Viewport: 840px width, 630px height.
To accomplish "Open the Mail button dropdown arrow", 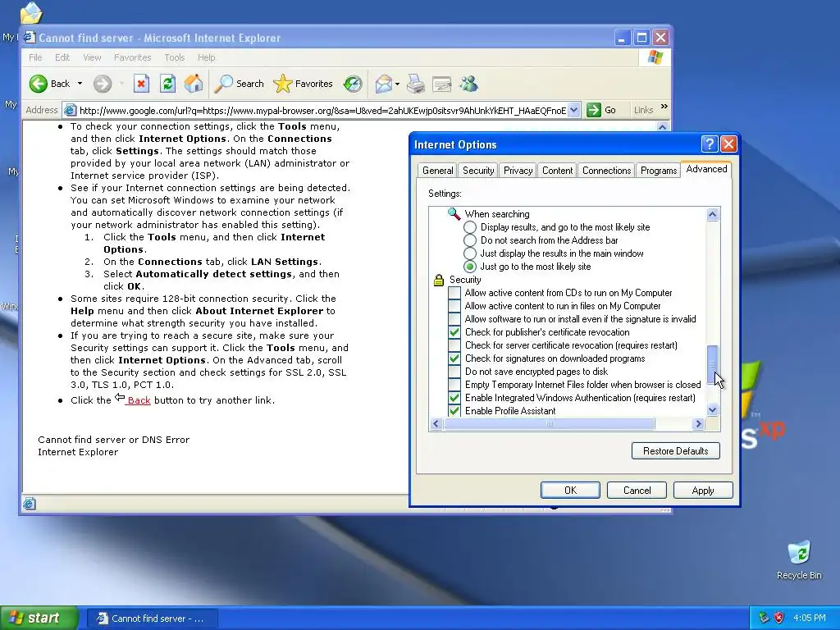I will click(x=397, y=84).
